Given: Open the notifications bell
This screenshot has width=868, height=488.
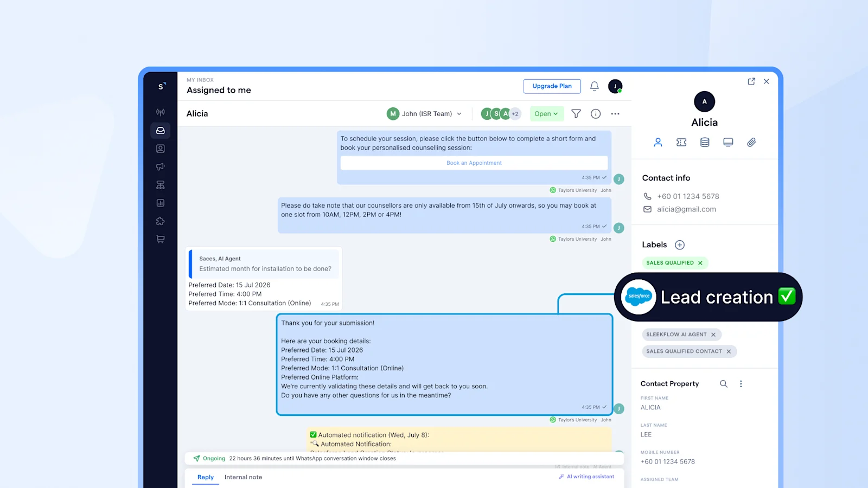Looking at the screenshot, I should pyautogui.click(x=595, y=86).
